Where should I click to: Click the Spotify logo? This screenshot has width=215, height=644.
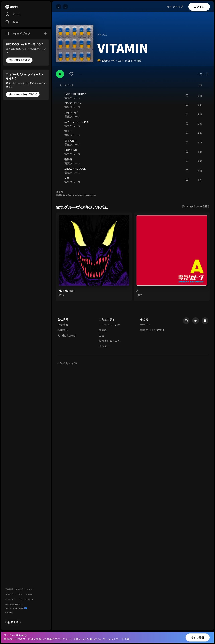tap(12, 7)
